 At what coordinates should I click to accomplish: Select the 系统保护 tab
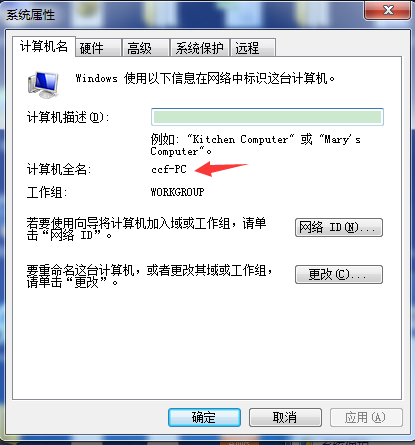coord(199,48)
